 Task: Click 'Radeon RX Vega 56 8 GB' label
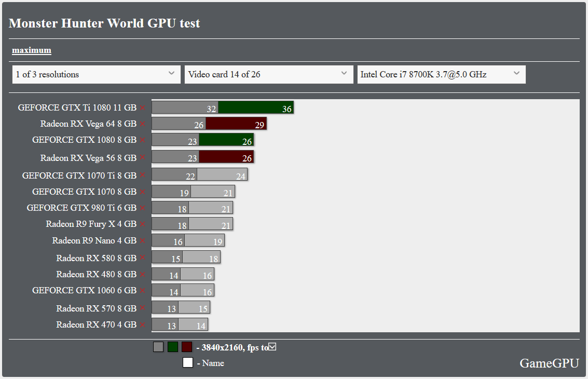point(89,158)
